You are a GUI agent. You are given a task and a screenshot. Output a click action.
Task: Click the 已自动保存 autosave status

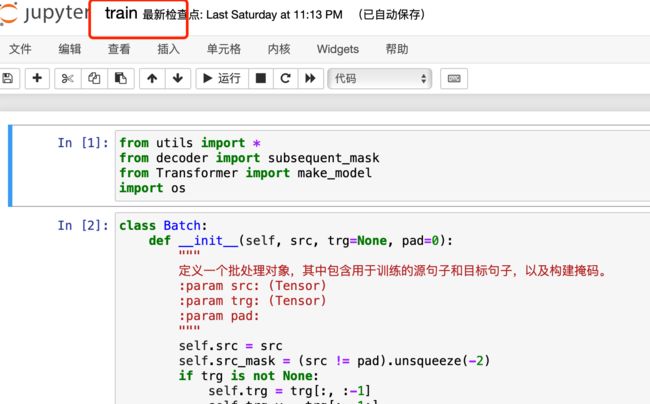pos(392,15)
